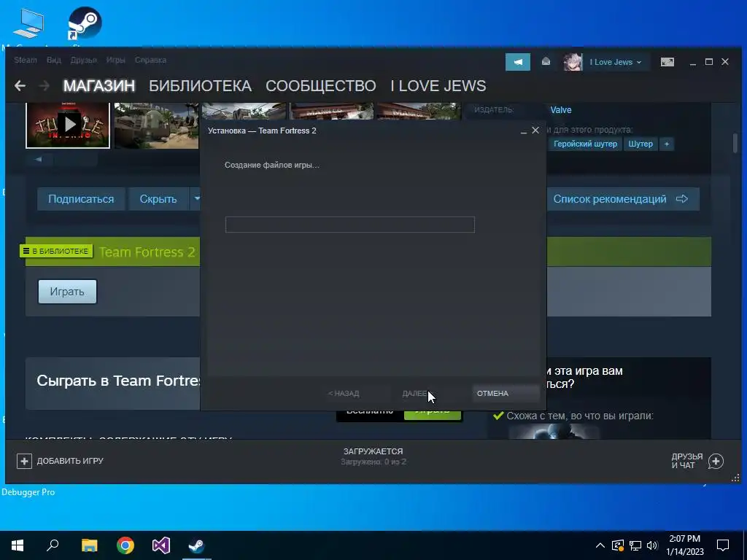This screenshot has height=560, width=747.
Task: Click the Играть button
Action: pos(67,292)
